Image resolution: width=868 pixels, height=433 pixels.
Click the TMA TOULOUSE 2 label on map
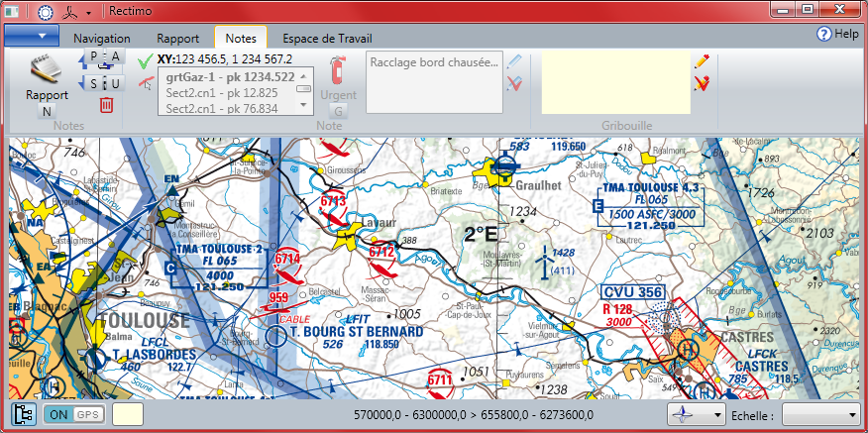coord(219,249)
